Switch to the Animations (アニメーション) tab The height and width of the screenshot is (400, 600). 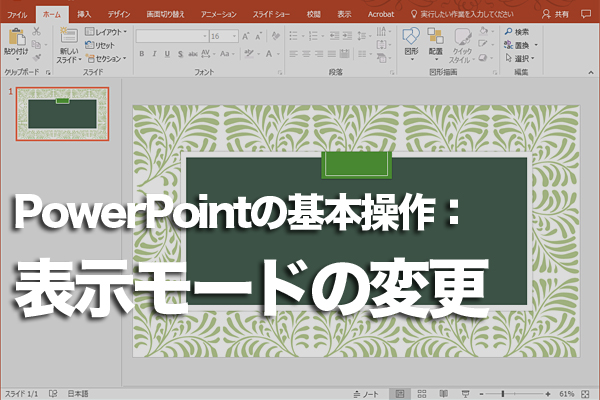pyautogui.click(x=218, y=14)
